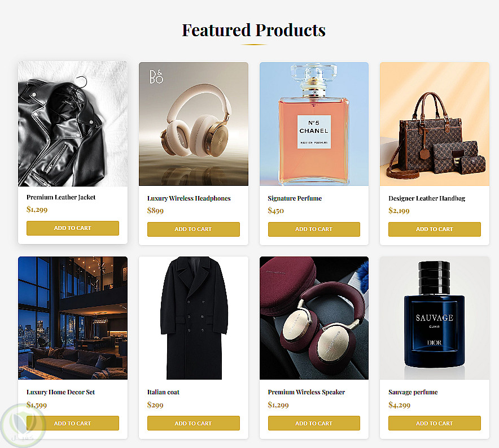Screen dimensions: 499x448
Task: Open the Signature Perfume title link
Action: coord(295,198)
